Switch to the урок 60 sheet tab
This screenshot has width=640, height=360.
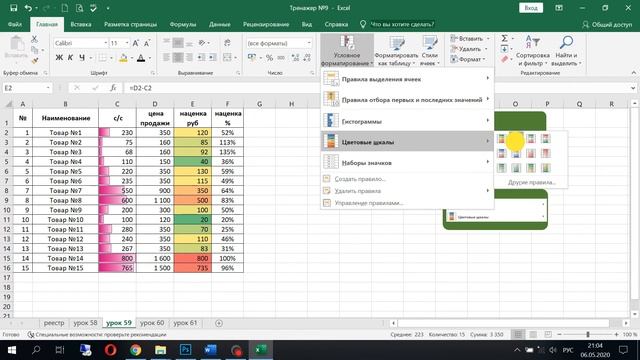click(x=152, y=322)
